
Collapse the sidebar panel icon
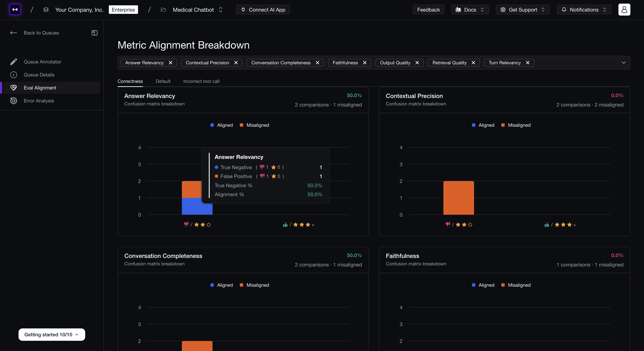click(x=95, y=33)
